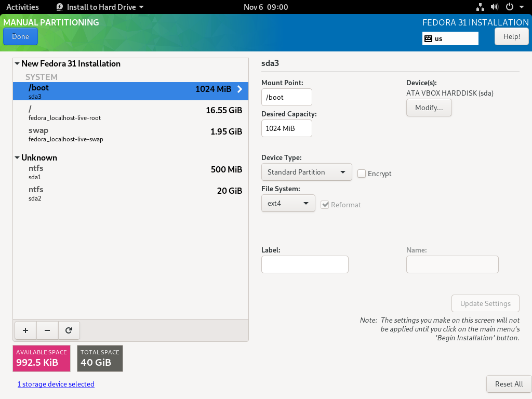Image resolution: width=532 pixels, height=399 pixels.
Task: Click the Desired Capacity field 1024 MiB
Action: pos(287,129)
